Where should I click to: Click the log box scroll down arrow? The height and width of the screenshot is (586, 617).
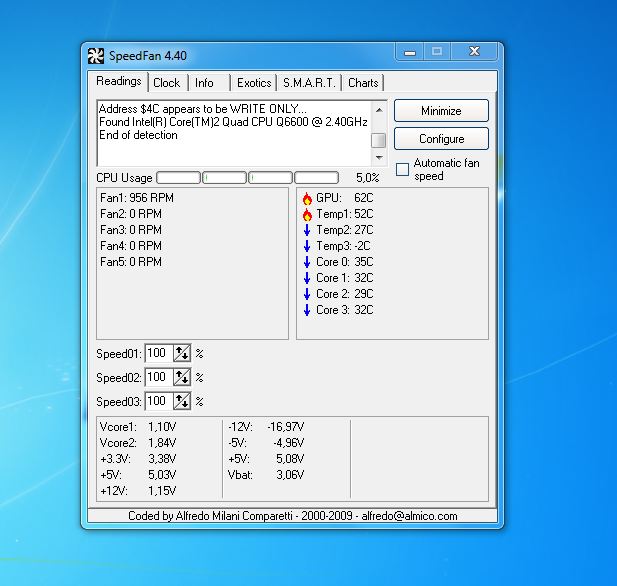point(379,158)
